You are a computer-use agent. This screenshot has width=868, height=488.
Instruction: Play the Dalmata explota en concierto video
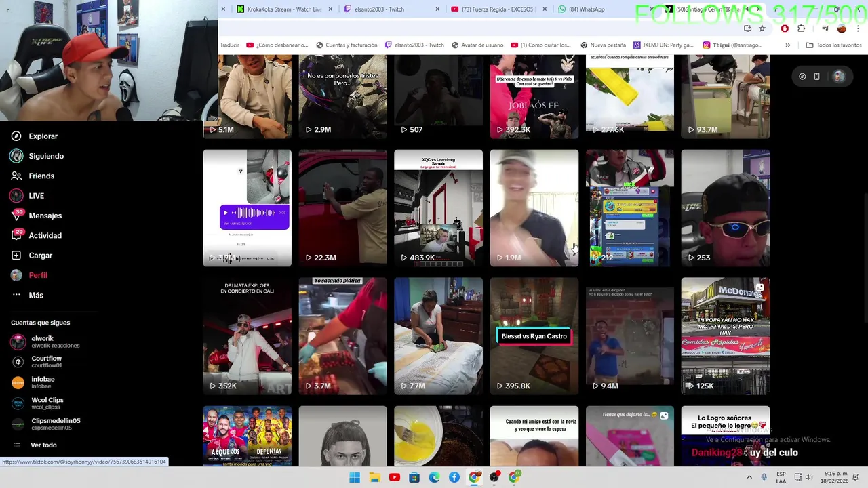coord(248,336)
